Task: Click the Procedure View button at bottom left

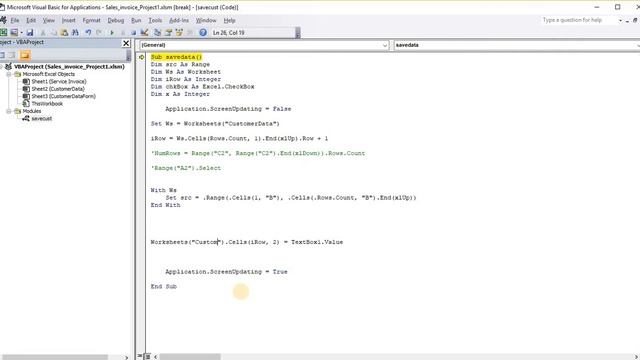Action: (140, 356)
